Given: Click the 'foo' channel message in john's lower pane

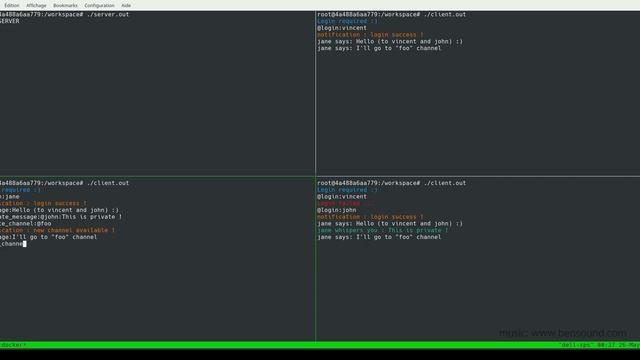Looking at the screenshot, I should [x=379, y=237].
